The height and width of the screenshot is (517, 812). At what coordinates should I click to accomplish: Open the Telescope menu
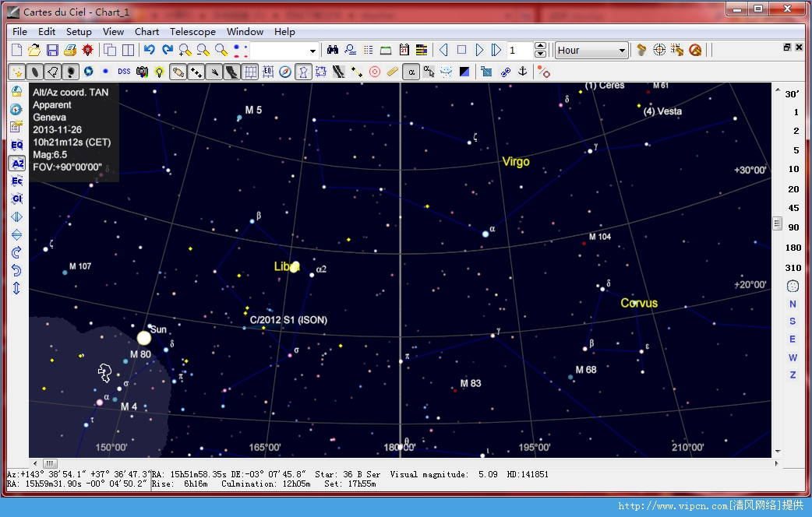pos(192,32)
